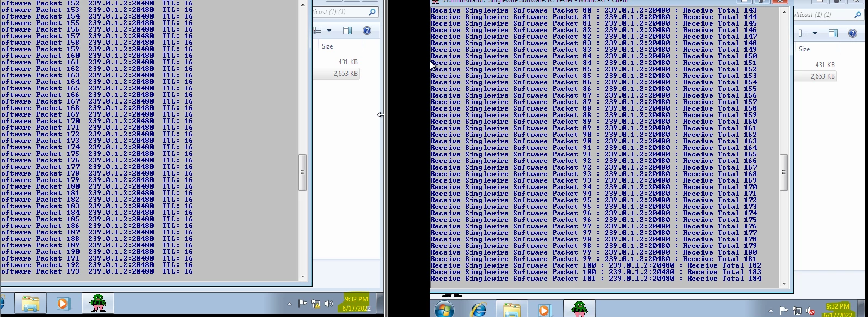Click scroll down arrow in Multicast Client console
The height and width of the screenshot is (320, 868).
coord(784,283)
